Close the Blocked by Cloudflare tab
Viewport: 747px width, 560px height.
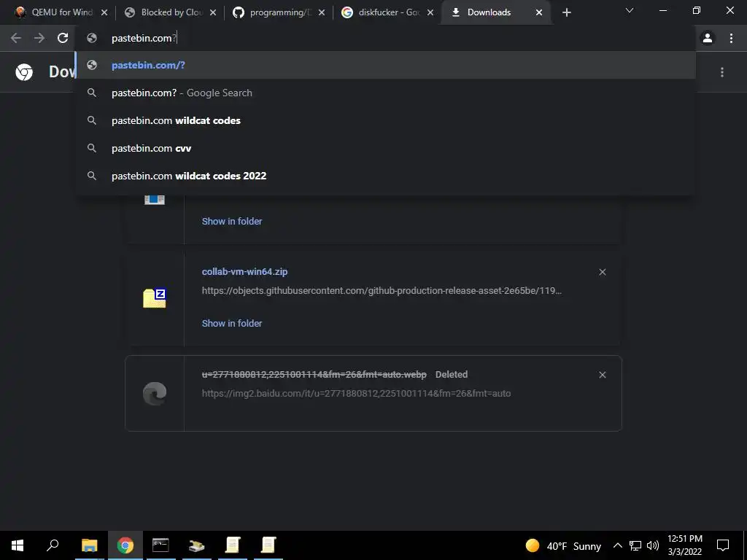213,13
